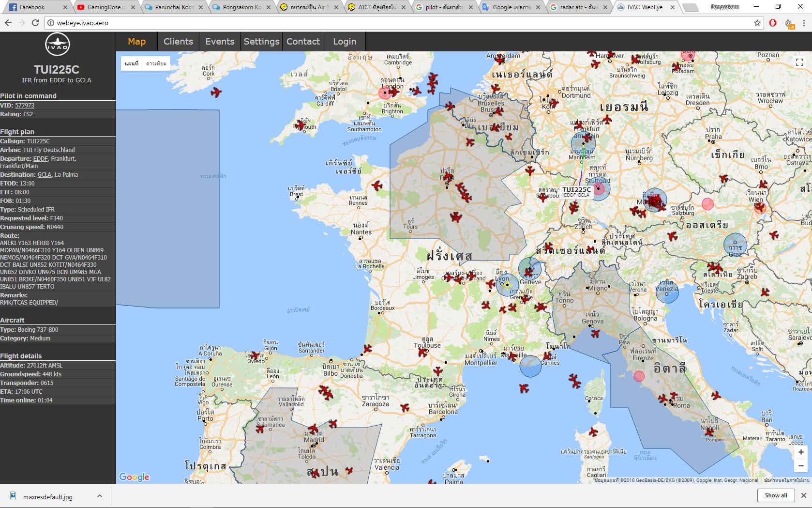
Task: Click the pink ATC circle at London
Action: point(386,93)
